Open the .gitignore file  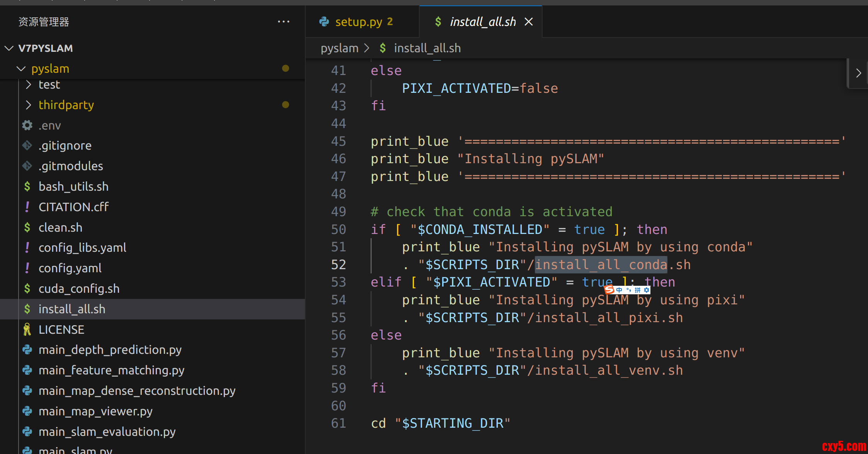(x=65, y=146)
